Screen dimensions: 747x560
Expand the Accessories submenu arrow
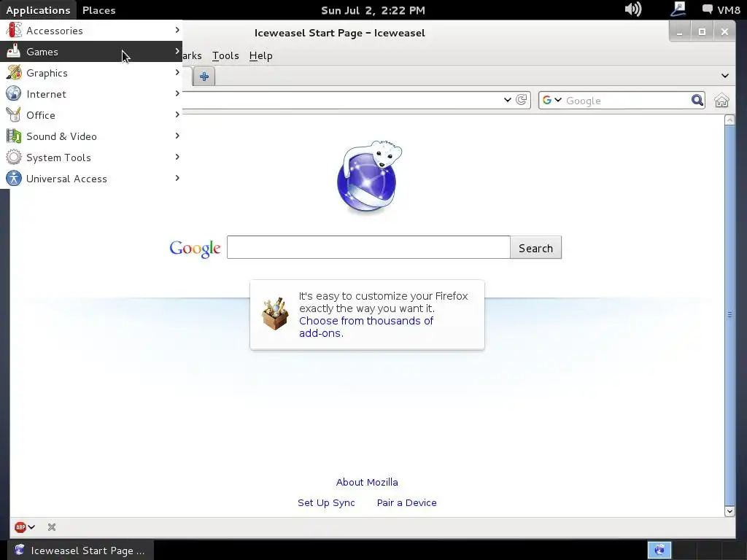[177, 30]
